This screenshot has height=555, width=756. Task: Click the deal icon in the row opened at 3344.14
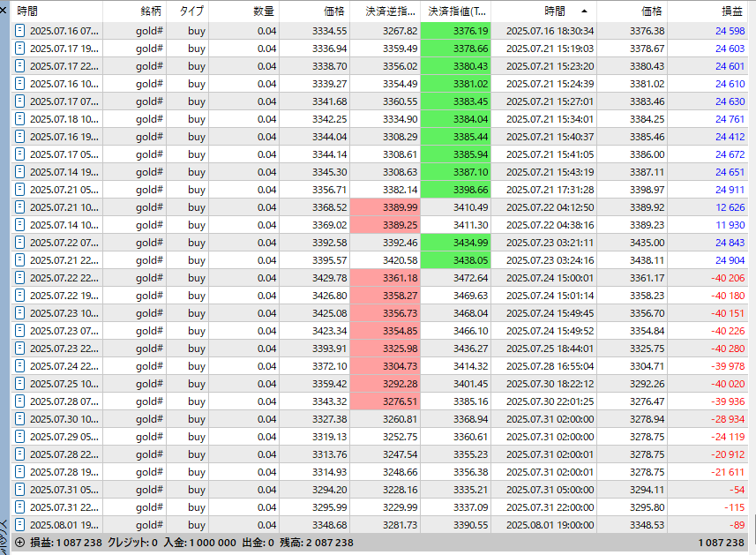[x=19, y=154]
